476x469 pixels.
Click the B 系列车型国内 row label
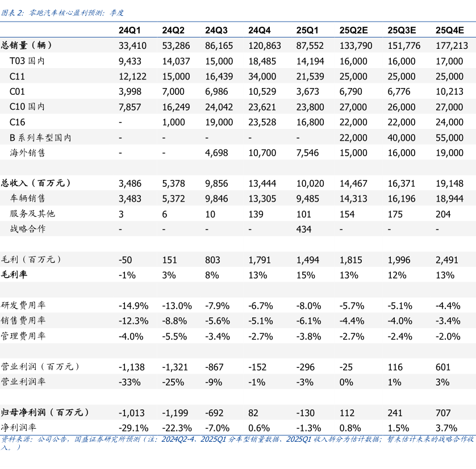pos(41,137)
